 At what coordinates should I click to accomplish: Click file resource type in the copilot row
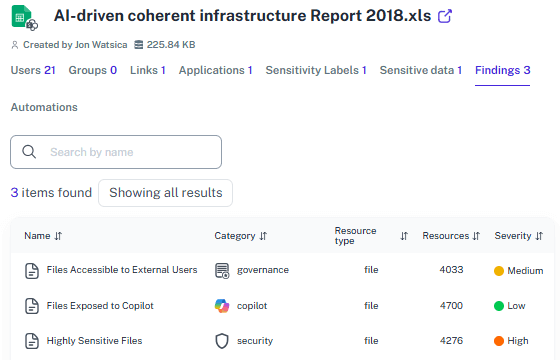[371, 306]
